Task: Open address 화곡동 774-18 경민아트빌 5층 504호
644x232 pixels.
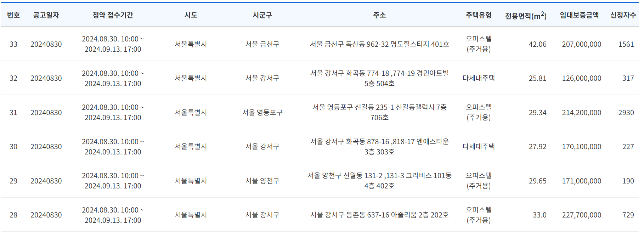Action: pyautogui.click(x=379, y=78)
